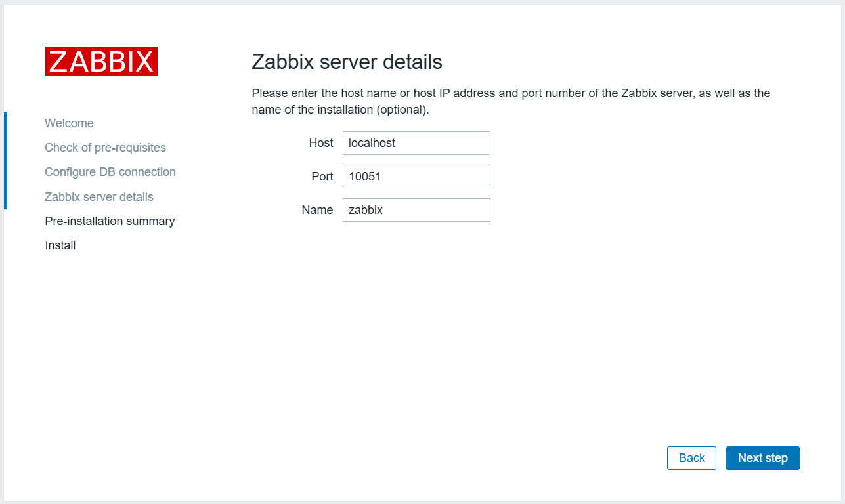Click the blue progress bar beside the steps
This screenshot has height=504, width=845.
[5, 160]
